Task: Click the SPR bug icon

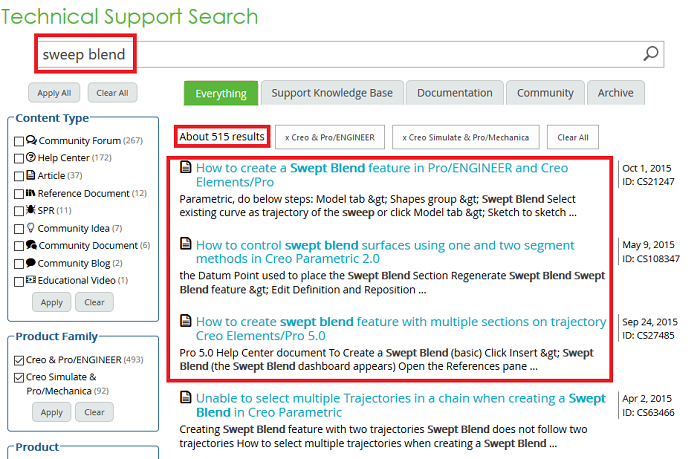Action: coord(30,210)
